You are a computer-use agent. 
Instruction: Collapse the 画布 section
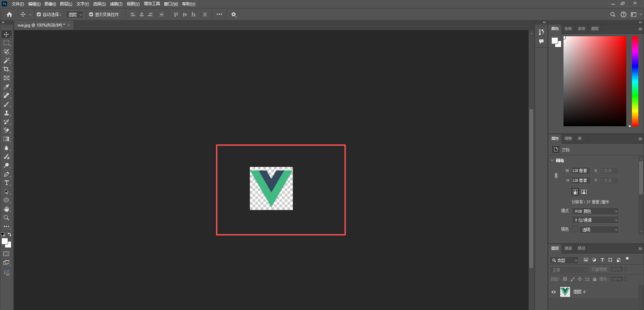coord(552,161)
